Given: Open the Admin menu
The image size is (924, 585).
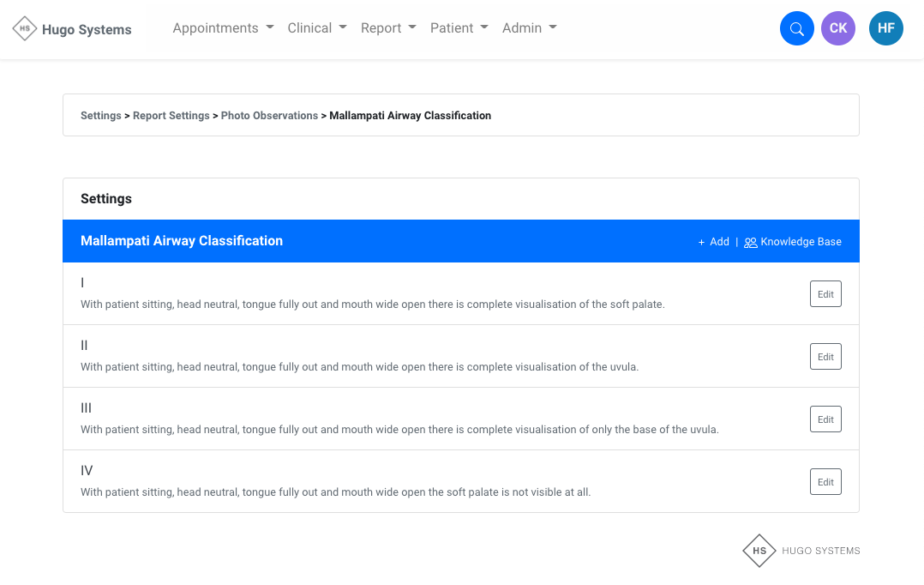Looking at the screenshot, I should tap(529, 28).
